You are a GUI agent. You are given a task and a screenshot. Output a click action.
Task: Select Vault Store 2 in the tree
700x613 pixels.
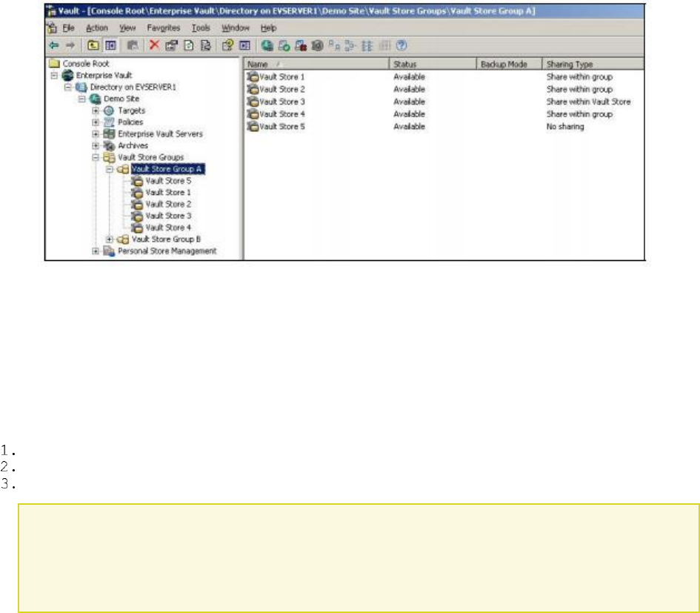tap(168, 204)
